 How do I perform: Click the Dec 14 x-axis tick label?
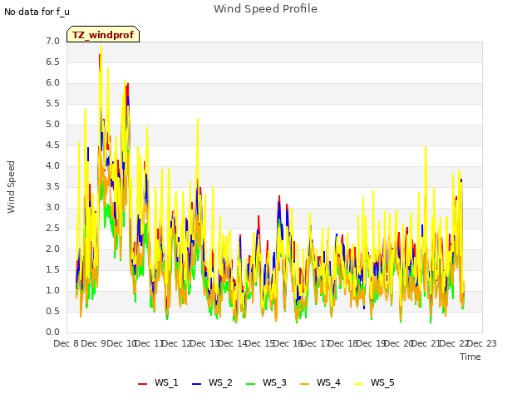coord(232,343)
